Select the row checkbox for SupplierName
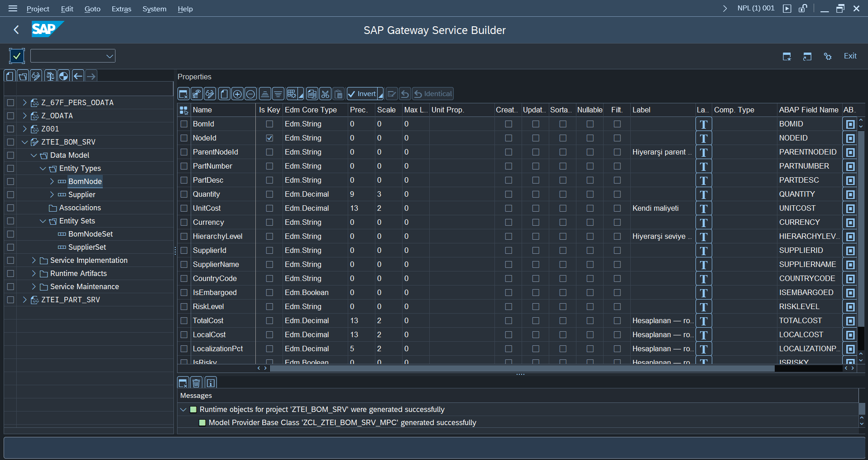Image resolution: width=868 pixels, height=460 pixels. pyautogui.click(x=184, y=264)
